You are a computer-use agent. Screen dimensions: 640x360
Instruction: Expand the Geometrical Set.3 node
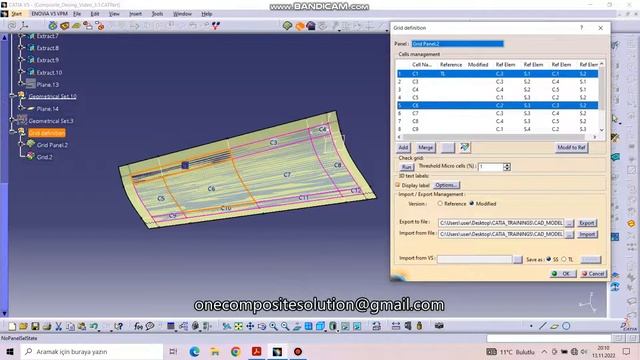tap(13, 121)
